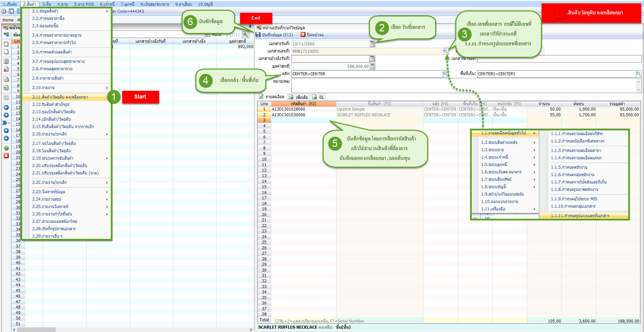
Task: Switch to the รายละเอียด tab
Action: tap(272, 97)
